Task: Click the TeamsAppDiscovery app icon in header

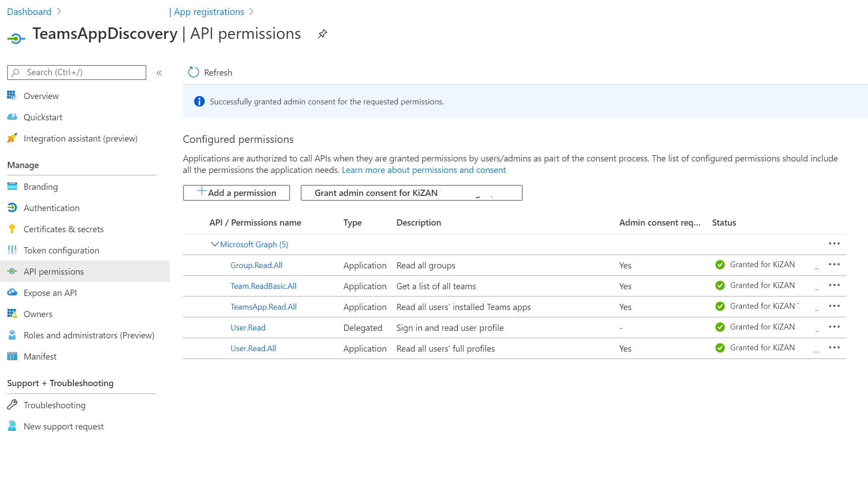Action: pos(16,38)
